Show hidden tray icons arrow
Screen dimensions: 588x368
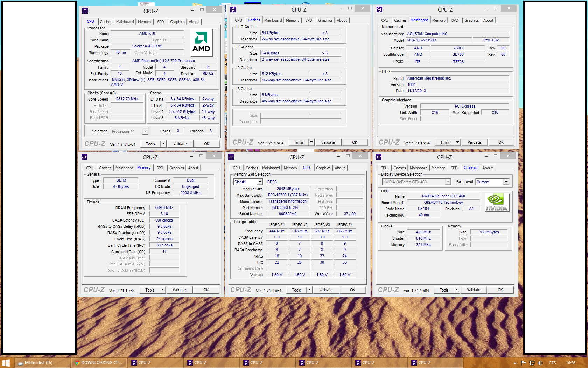click(x=515, y=363)
